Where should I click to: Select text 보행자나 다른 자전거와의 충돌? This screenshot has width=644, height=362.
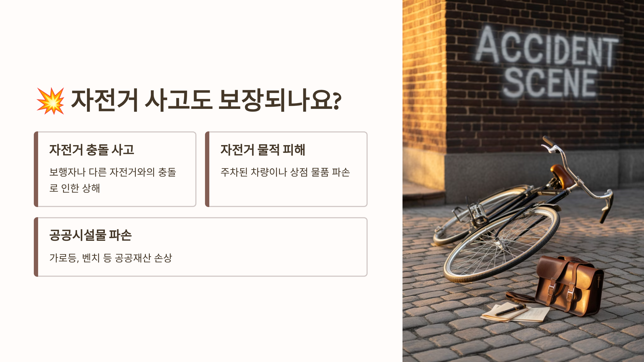[x=113, y=172]
